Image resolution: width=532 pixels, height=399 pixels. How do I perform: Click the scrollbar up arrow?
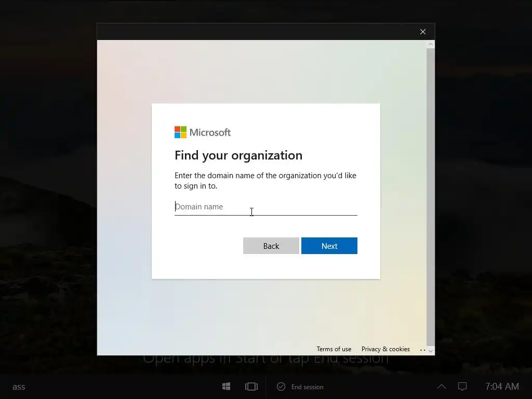tap(431, 45)
